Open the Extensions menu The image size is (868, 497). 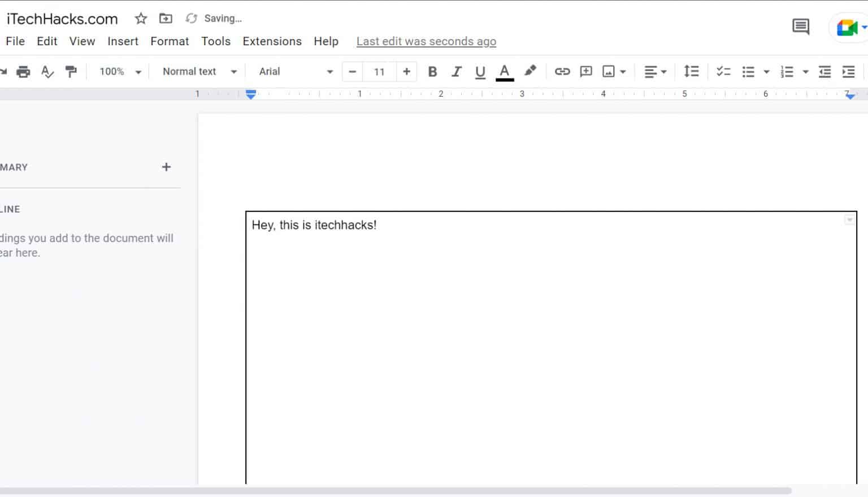(272, 41)
